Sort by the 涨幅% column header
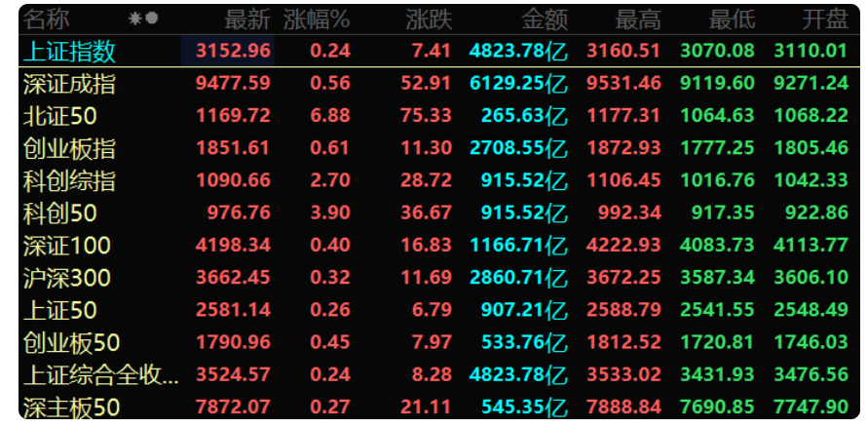 318,19
